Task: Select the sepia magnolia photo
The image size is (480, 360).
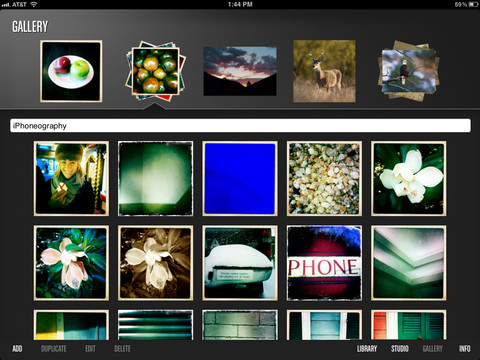Action: (x=155, y=263)
